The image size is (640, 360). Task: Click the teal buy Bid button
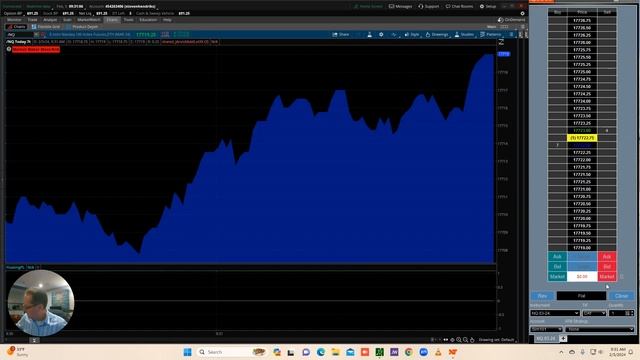[x=557, y=267]
